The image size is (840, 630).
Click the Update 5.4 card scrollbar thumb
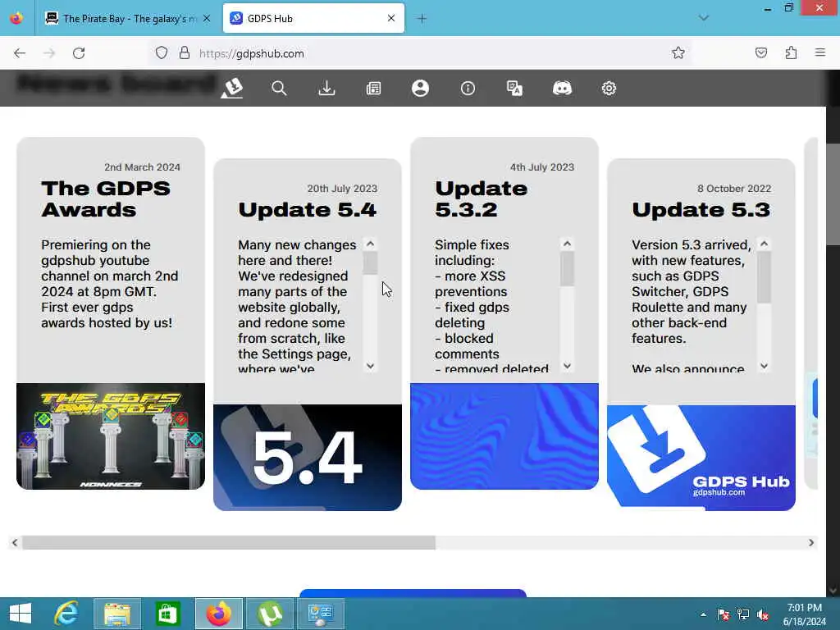point(370,262)
